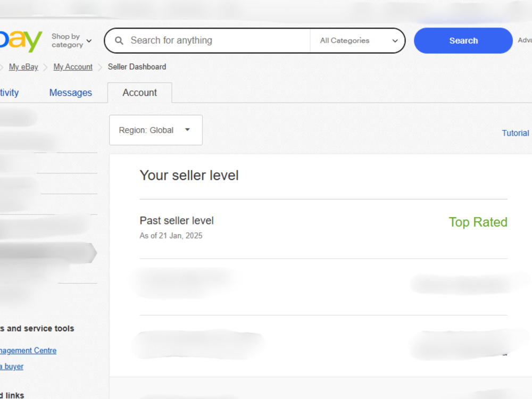This screenshot has height=399, width=532.
Task: Open the My eBay breadcrumb link
Action: [x=23, y=67]
